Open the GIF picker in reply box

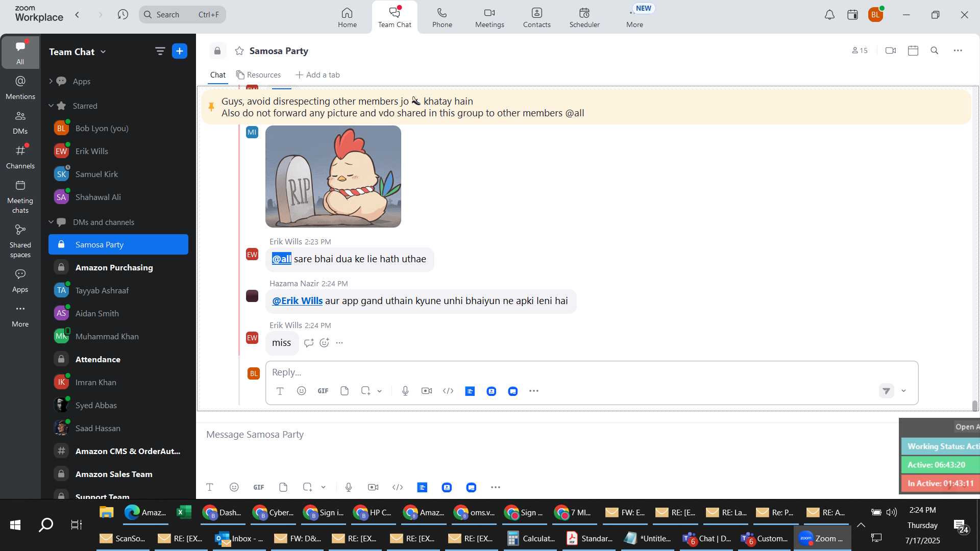coord(323,391)
